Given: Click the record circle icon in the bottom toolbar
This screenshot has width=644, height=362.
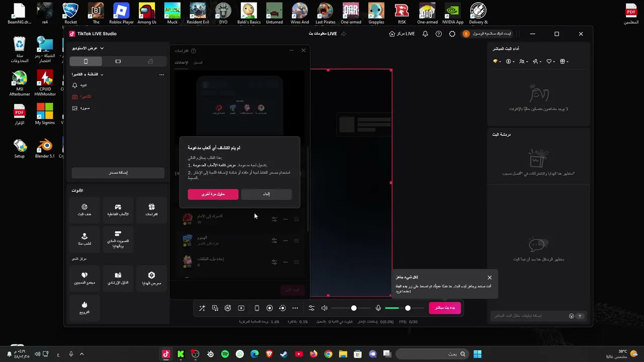Looking at the screenshot, I should (x=270, y=308).
